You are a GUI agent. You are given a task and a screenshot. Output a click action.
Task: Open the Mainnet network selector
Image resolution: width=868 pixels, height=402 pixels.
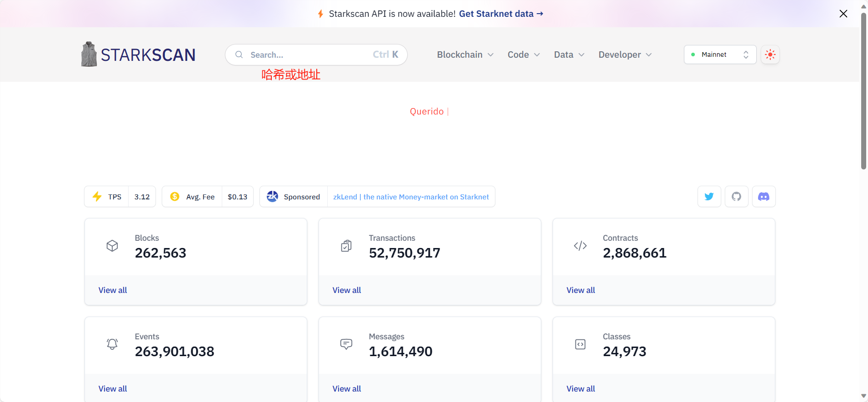point(720,55)
